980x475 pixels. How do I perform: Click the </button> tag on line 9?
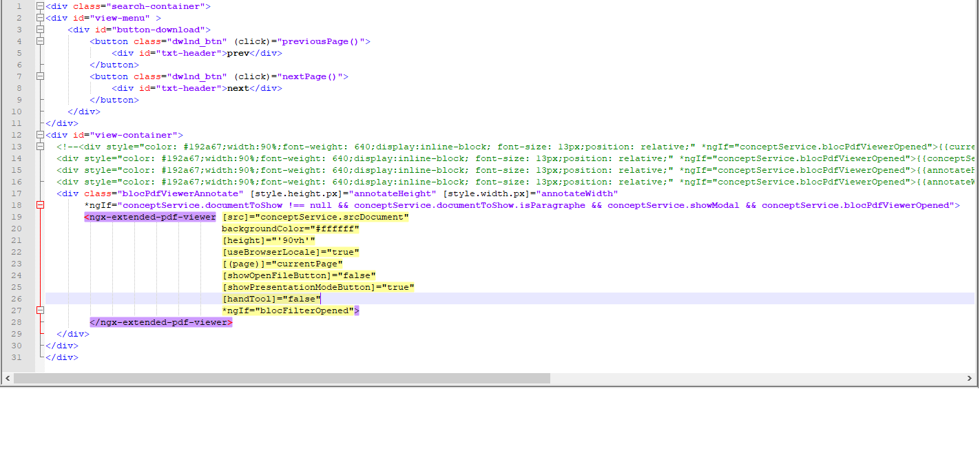(114, 100)
